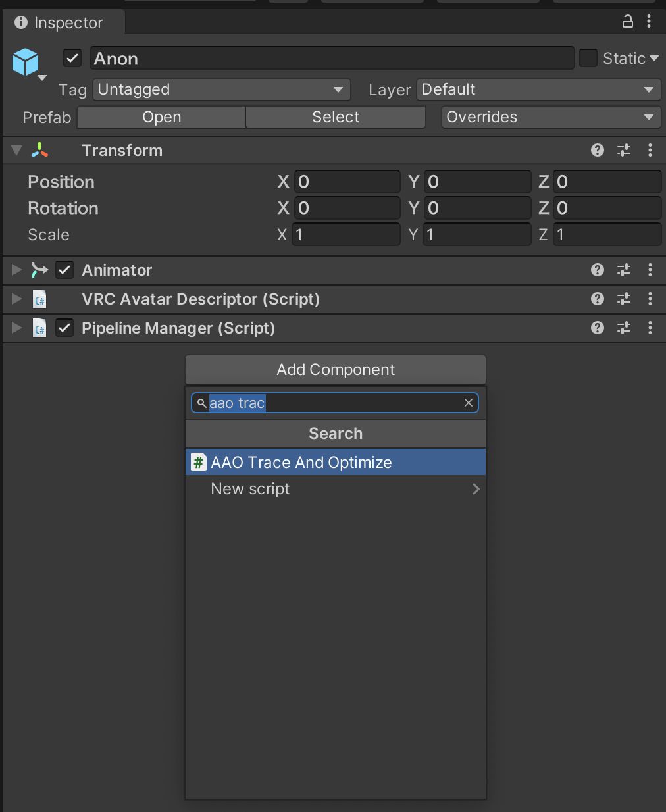Click the Scale label
The height and width of the screenshot is (812, 666).
pos(49,234)
